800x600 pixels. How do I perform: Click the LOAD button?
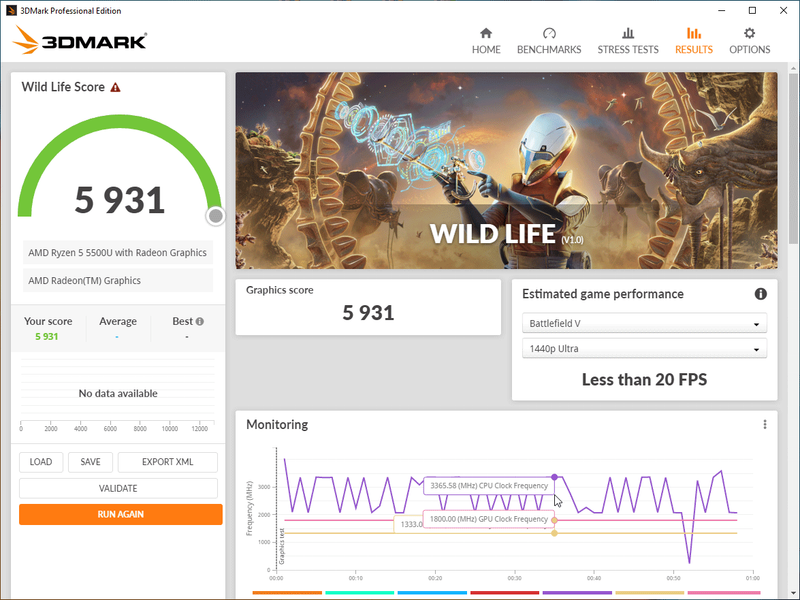click(41, 462)
